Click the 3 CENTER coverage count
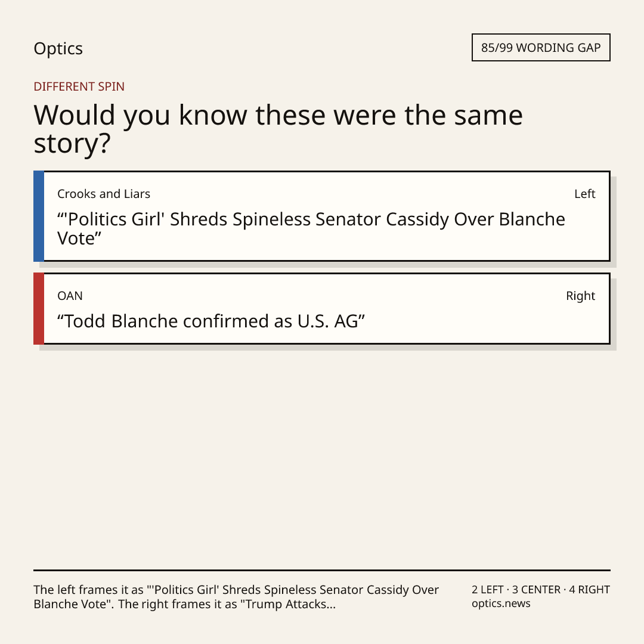This screenshot has width=644, height=644. pos(536,590)
